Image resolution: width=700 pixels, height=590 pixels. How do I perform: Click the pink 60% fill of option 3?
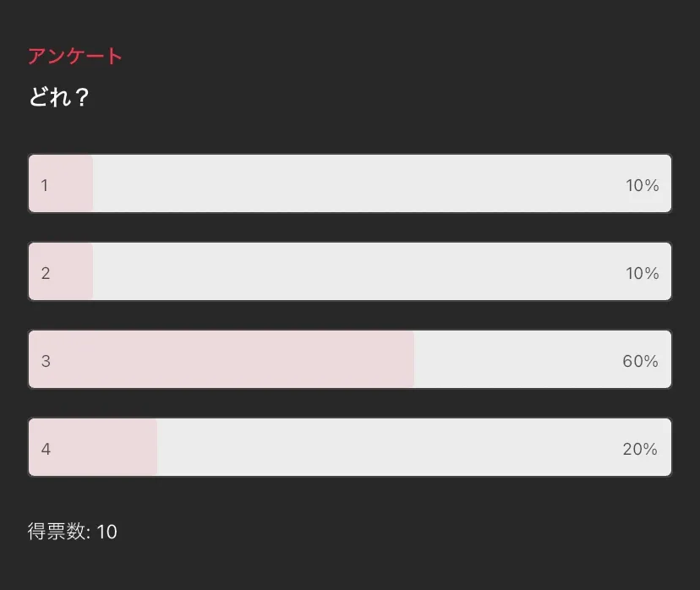[228, 359]
